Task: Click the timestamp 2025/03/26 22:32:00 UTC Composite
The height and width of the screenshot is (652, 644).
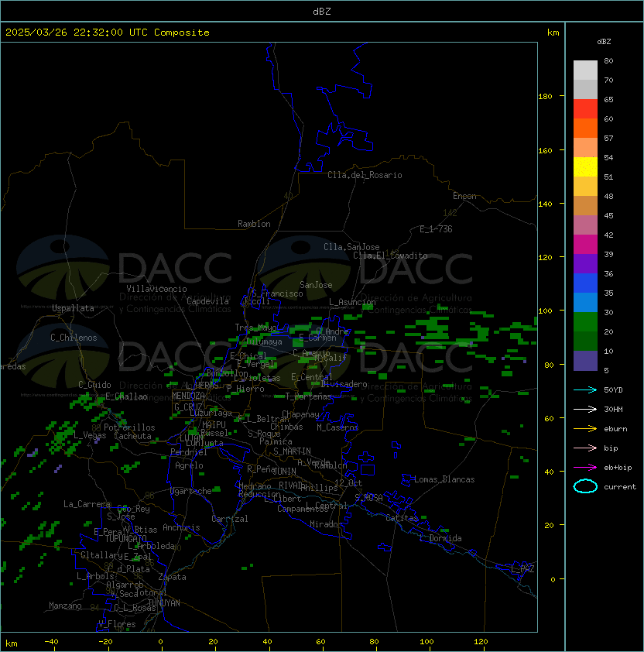Action: point(108,33)
